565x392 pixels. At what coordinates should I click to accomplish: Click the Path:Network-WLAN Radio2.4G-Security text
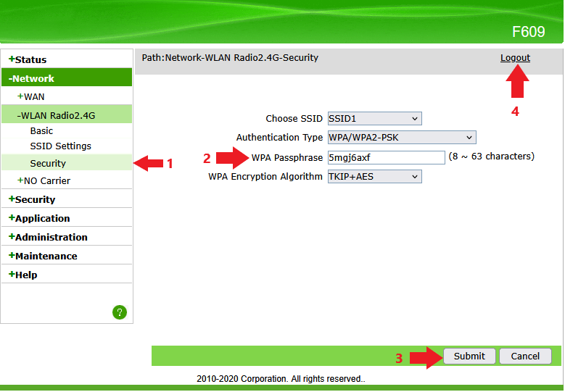[x=230, y=57]
